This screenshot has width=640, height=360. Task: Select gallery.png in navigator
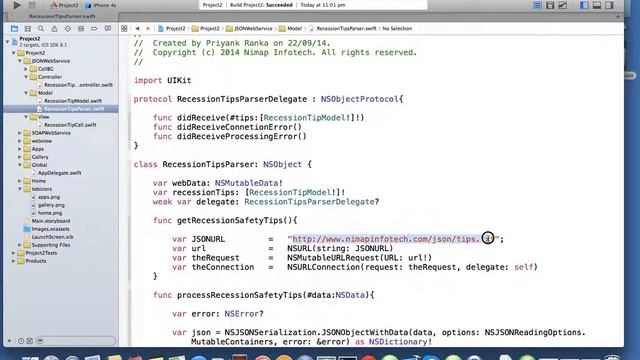point(51,205)
